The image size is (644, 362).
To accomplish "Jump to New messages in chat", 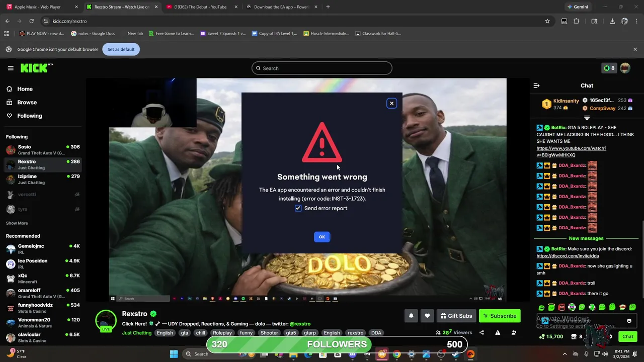I will tap(586, 238).
